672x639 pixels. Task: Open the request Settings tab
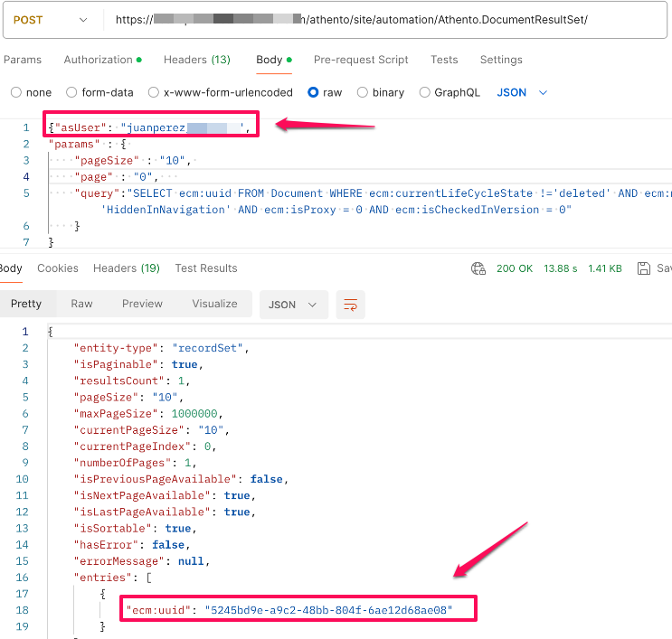click(501, 60)
